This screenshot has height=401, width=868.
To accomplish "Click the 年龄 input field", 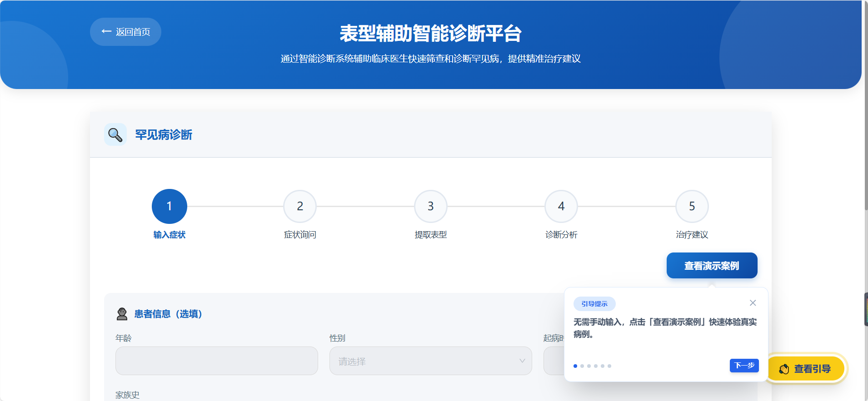I will coord(216,361).
